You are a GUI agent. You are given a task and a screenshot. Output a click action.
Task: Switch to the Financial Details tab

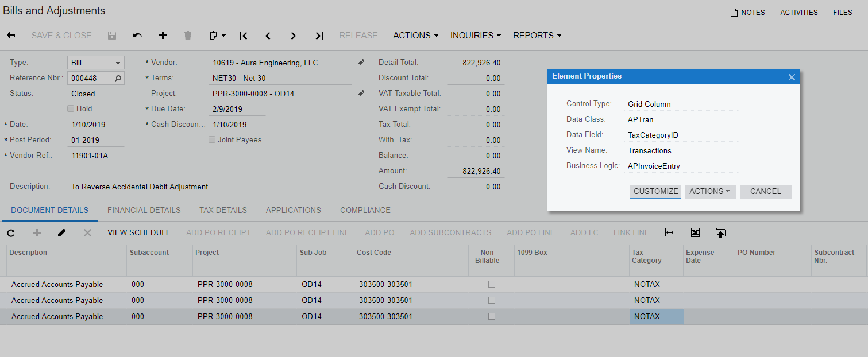click(144, 210)
